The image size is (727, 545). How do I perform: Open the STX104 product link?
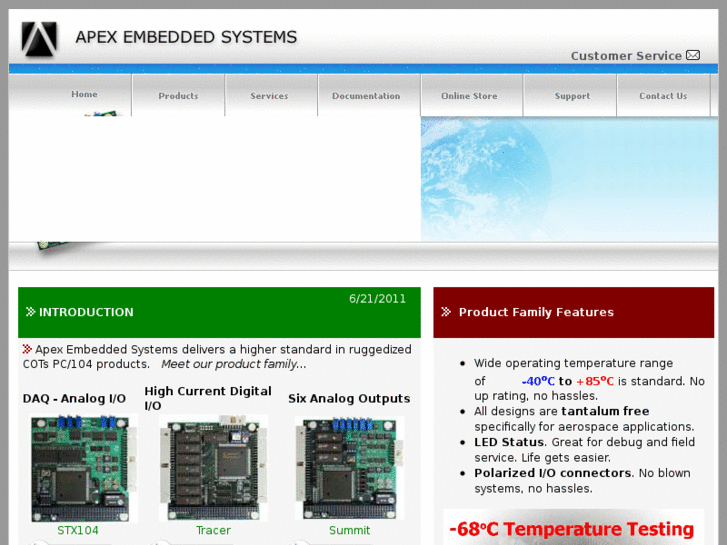click(78, 530)
